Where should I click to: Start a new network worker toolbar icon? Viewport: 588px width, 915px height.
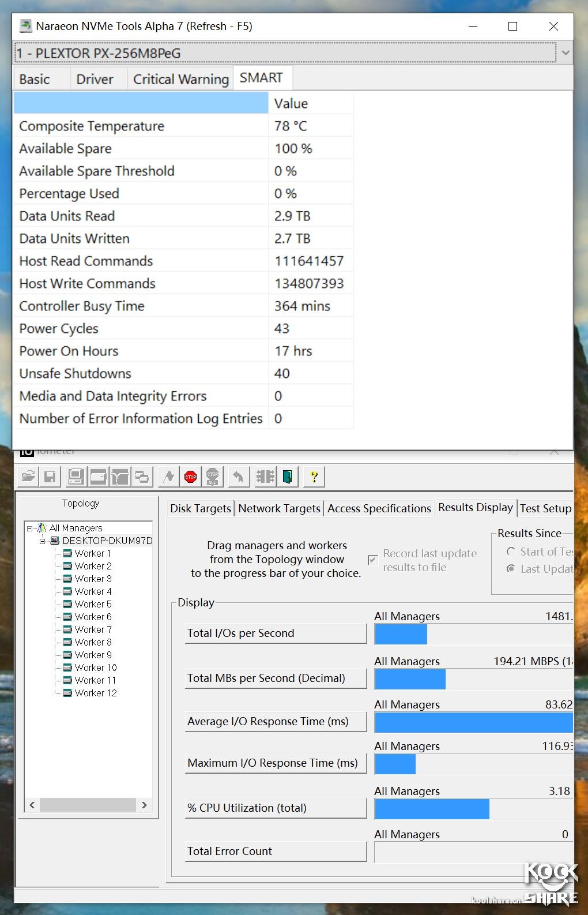(119, 477)
